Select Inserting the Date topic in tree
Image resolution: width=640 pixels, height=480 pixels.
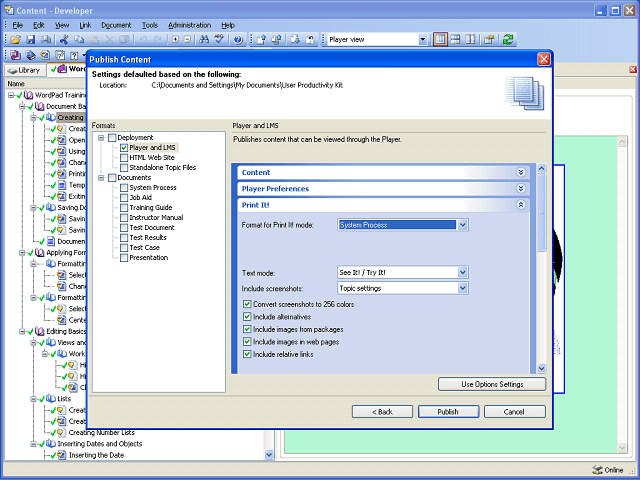[96, 455]
